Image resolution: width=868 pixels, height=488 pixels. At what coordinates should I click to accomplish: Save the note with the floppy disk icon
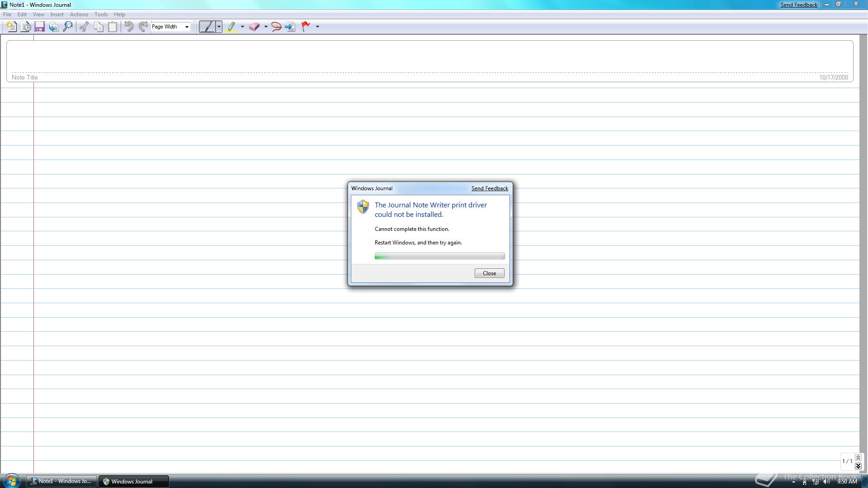[40, 27]
